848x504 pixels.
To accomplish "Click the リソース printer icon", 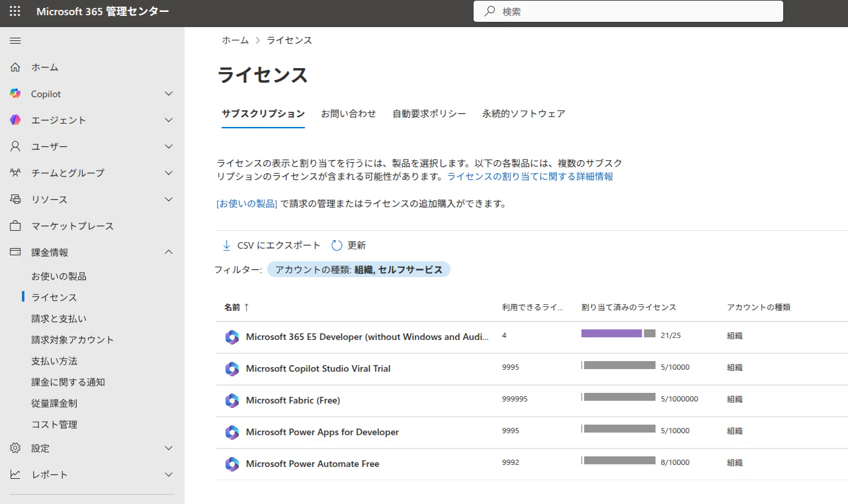I will pyautogui.click(x=15, y=199).
